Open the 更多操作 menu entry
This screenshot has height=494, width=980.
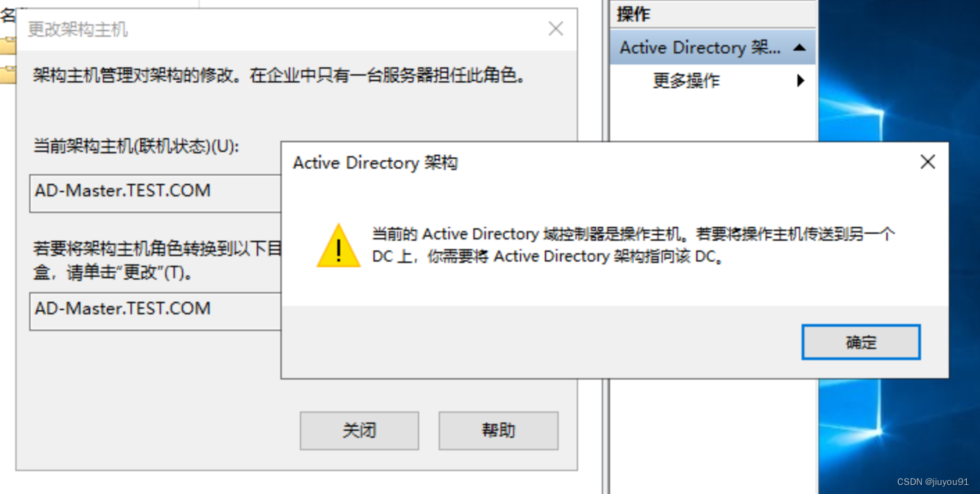686,80
